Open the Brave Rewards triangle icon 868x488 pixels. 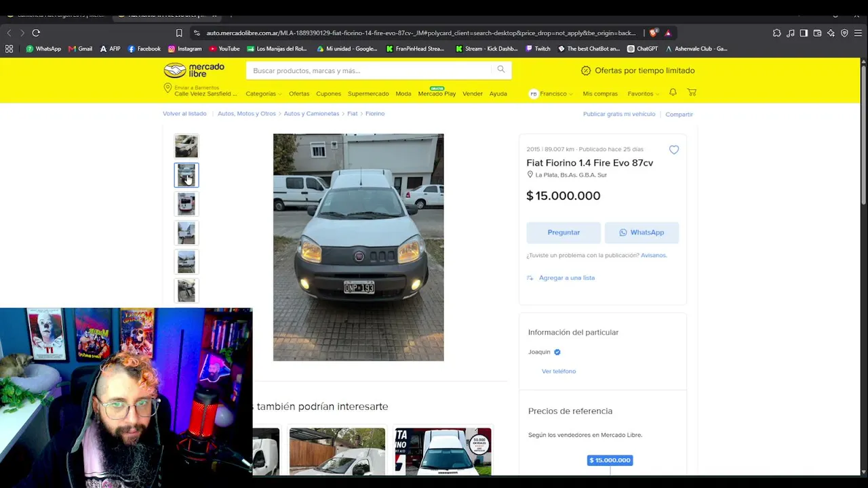click(668, 33)
